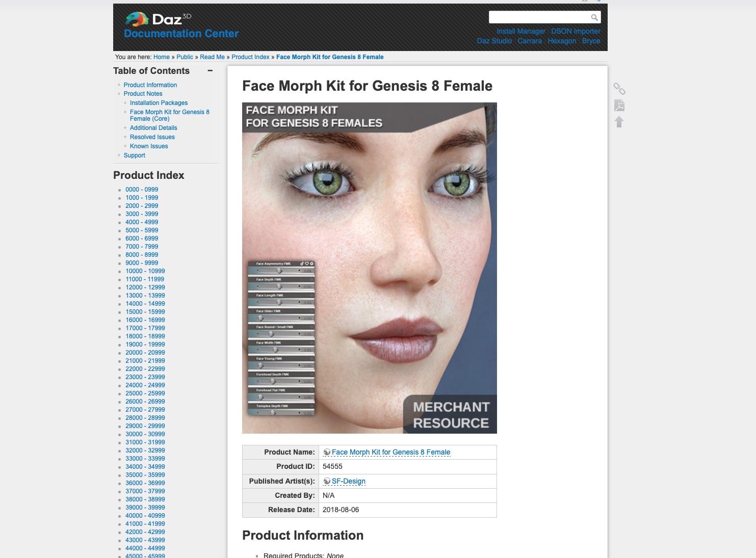Click the Face Morph Kit product image
This screenshot has height=558, width=756.
(x=370, y=268)
